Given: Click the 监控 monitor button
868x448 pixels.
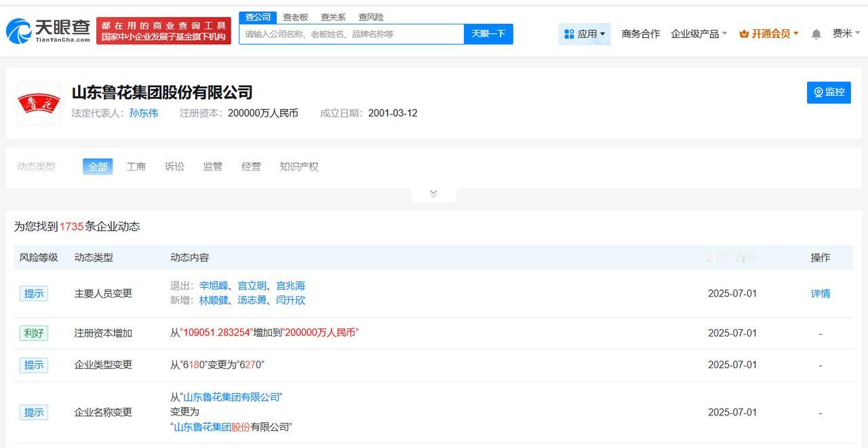Looking at the screenshot, I should 829,92.
